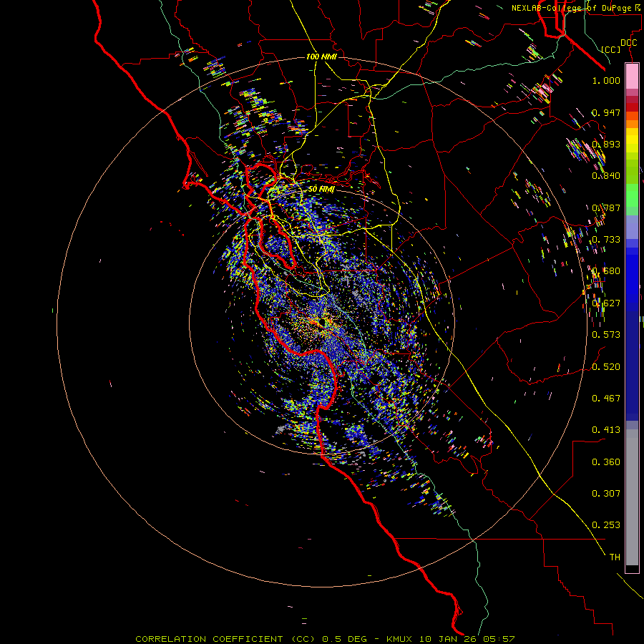Click the NEXLAB-College of DuPage label
The width and height of the screenshot is (644, 644).
577,8
